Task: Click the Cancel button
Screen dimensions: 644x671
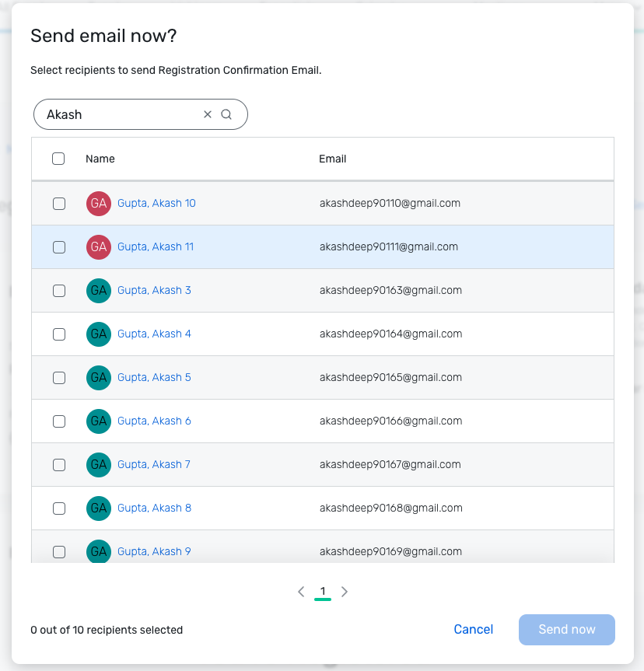Action: [473, 630]
